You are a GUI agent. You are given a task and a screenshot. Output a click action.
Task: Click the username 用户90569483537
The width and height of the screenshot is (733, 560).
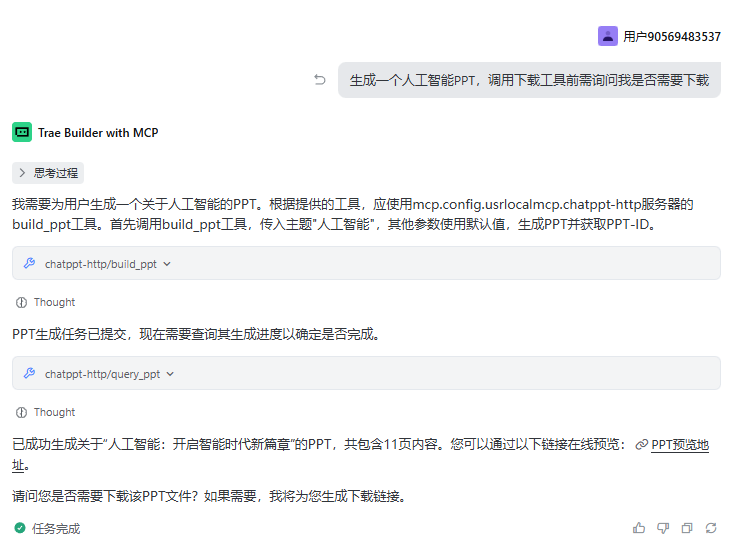(x=671, y=36)
